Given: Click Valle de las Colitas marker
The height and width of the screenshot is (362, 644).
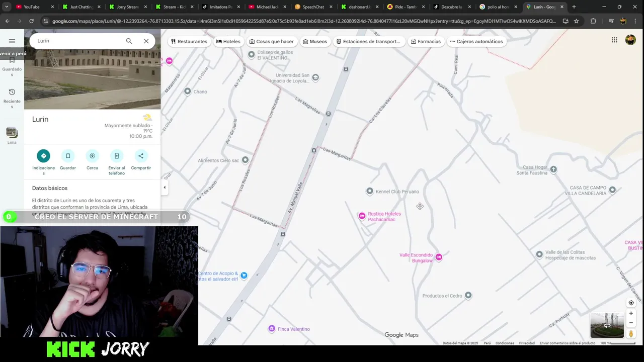Looking at the screenshot, I should click(539, 254).
